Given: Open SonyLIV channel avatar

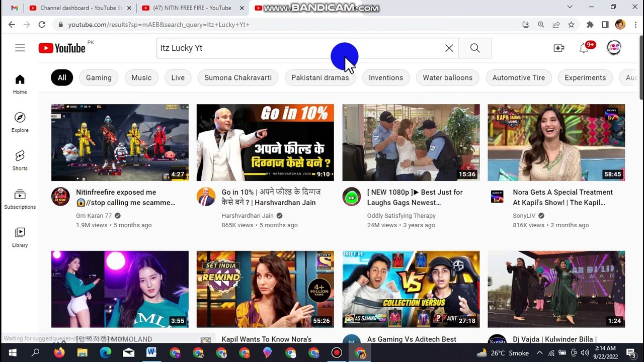Looking at the screenshot, I should 497,197.
